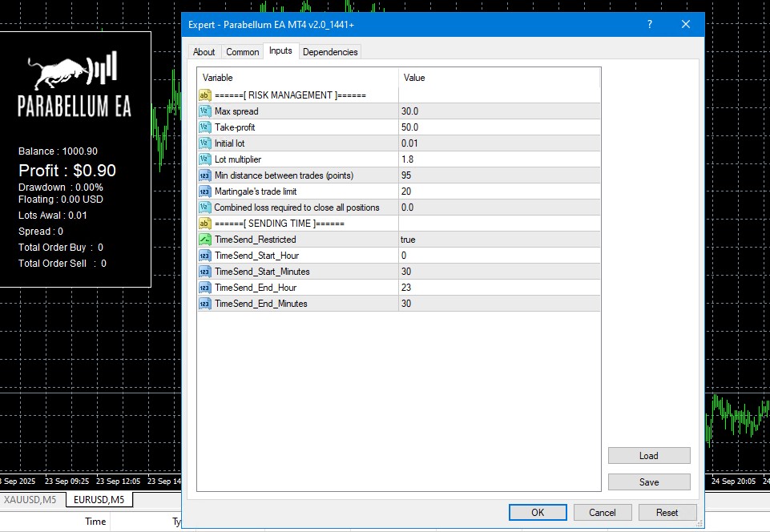
Task: Edit the Combined loss value 0.0
Action: point(499,208)
